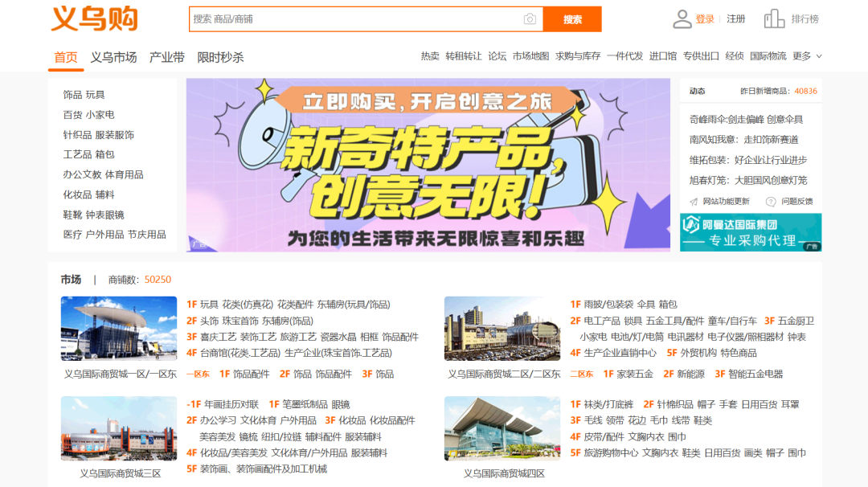The width and height of the screenshot is (868, 487).
Task: Open the 市场地图 navigation link
Action: point(530,56)
